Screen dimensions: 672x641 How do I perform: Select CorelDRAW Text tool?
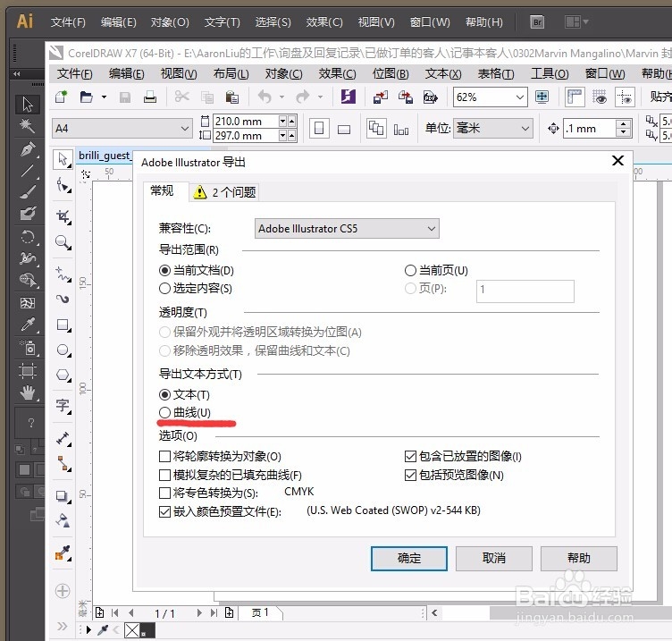coord(63,406)
